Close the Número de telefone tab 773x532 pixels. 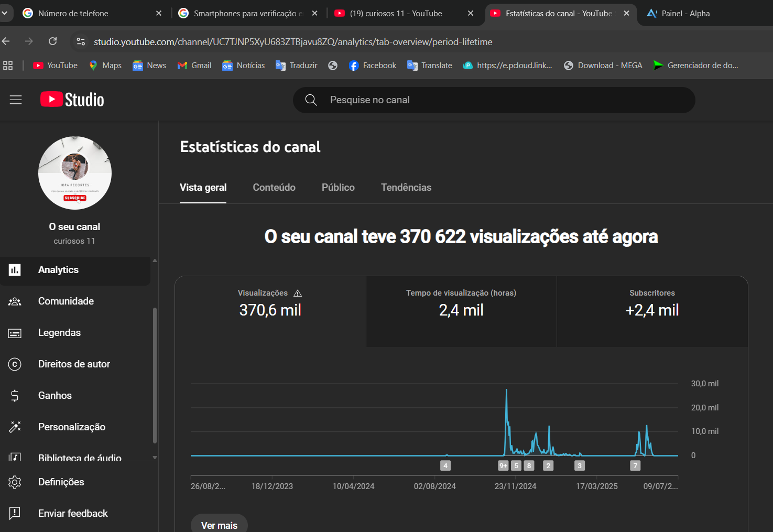point(159,14)
